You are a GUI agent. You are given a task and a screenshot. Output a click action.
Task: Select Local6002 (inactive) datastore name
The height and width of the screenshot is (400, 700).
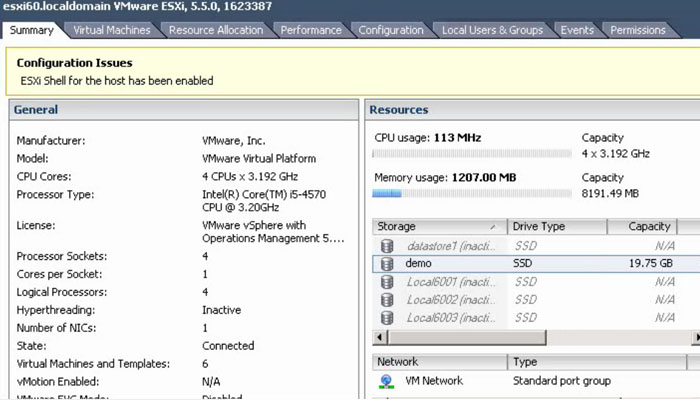pos(451,300)
